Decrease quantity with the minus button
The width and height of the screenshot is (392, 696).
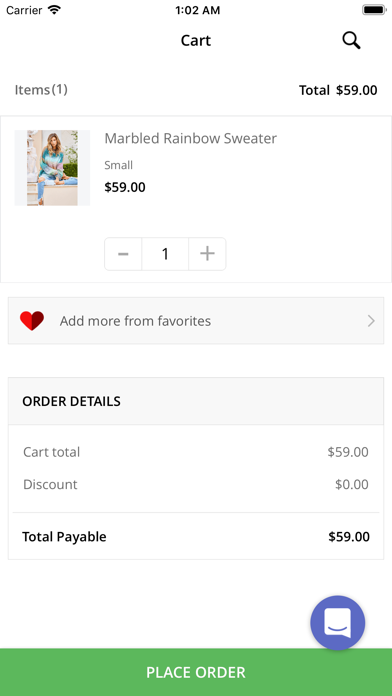click(123, 254)
